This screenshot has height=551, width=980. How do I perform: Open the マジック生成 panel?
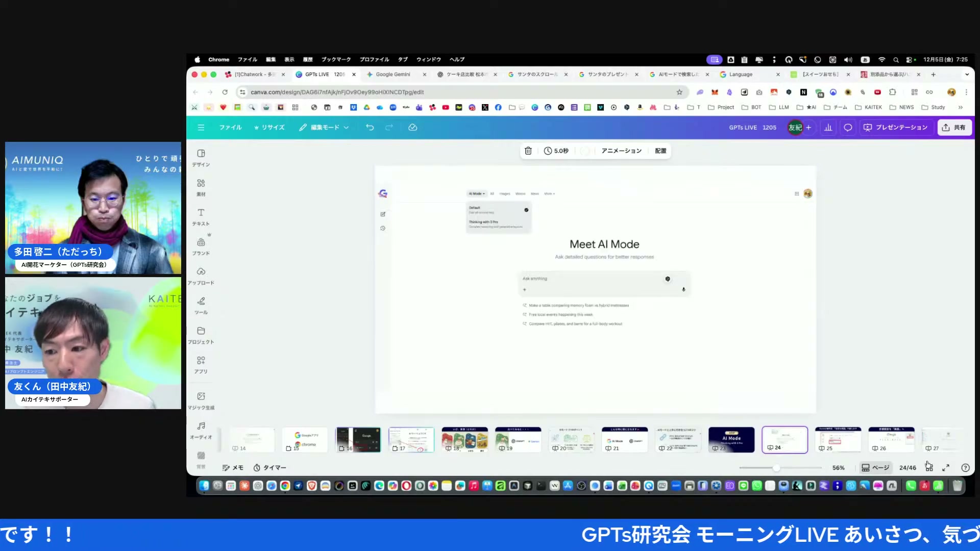[201, 401]
